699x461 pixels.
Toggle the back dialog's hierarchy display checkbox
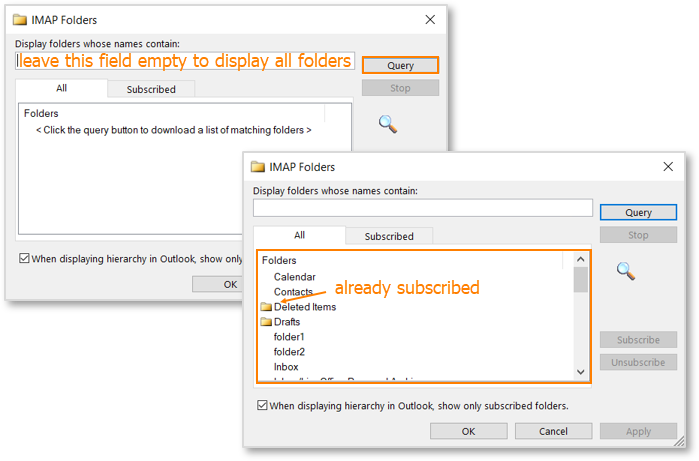coord(25,258)
